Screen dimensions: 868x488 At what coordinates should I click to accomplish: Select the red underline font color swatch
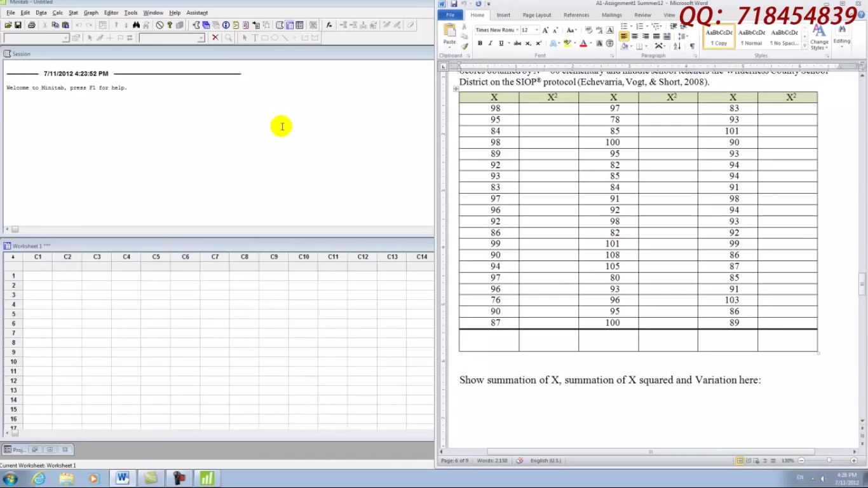pyautogui.click(x=583, y=44)
